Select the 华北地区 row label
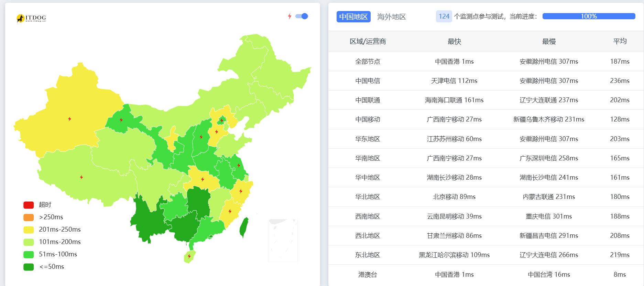Image resolution: width=644 pixels, height=286 pixels. 368,197
